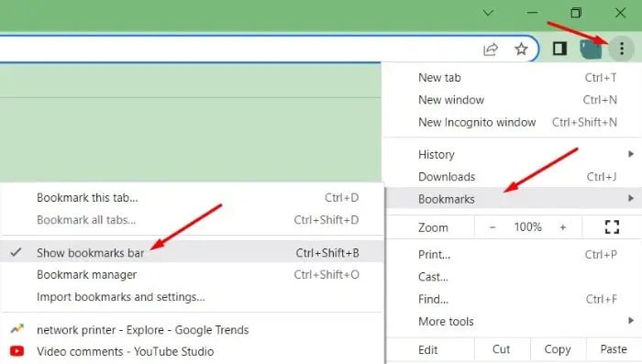This screenshot has height=364, width=642.
Task: Open Find... from menu
Action: click(x=514, y=299)
